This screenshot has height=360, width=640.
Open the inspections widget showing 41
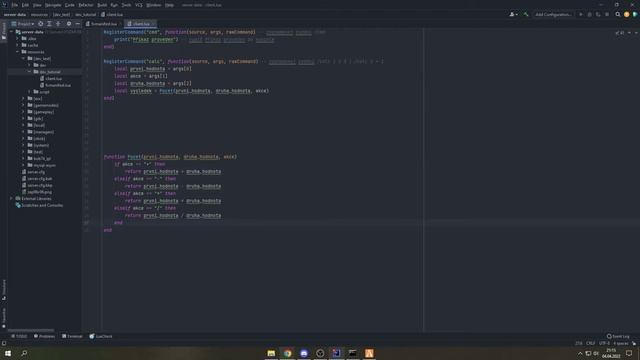click(620, 33)
